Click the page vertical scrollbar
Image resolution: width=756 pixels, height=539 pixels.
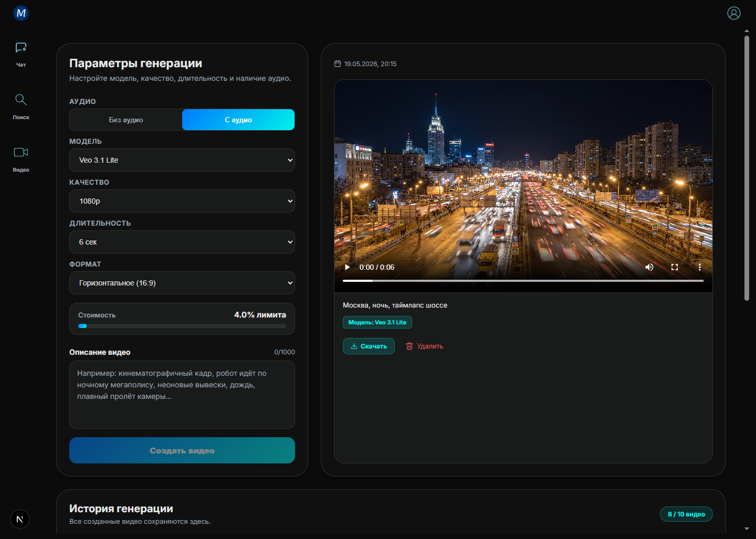pos(747,168)
